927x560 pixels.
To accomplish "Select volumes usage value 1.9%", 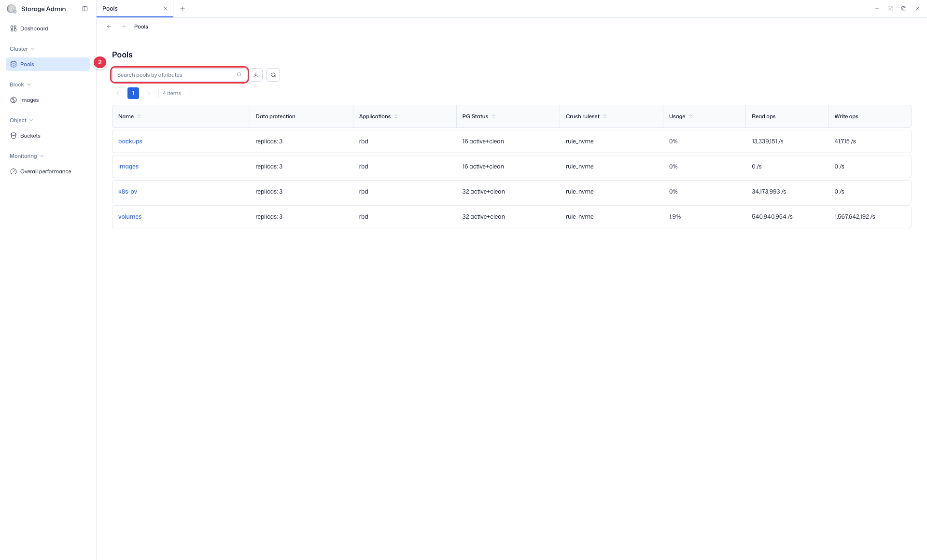I will tap(675, 217).
